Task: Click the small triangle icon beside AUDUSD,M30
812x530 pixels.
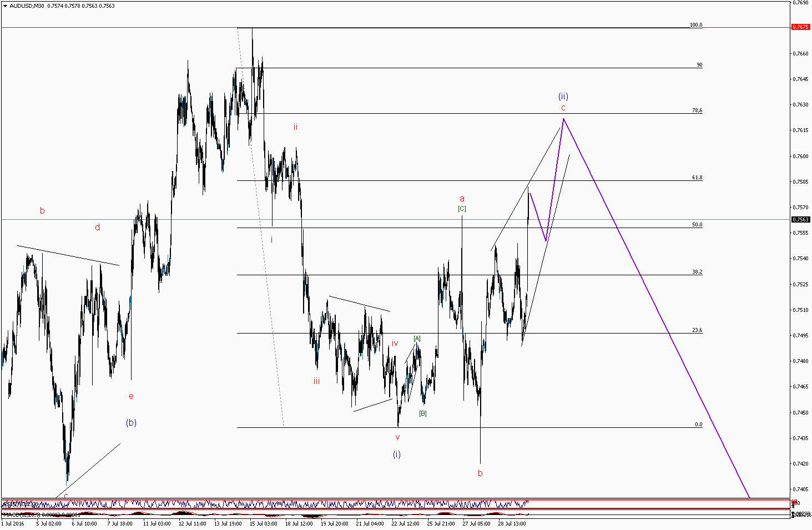Action: pos(6,6)
